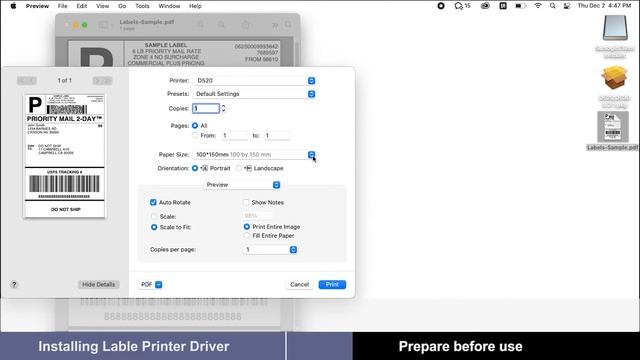The height and width of the screenshot is (360, 640).
Task: Open print help question mark button
Action: coord(14,284)
